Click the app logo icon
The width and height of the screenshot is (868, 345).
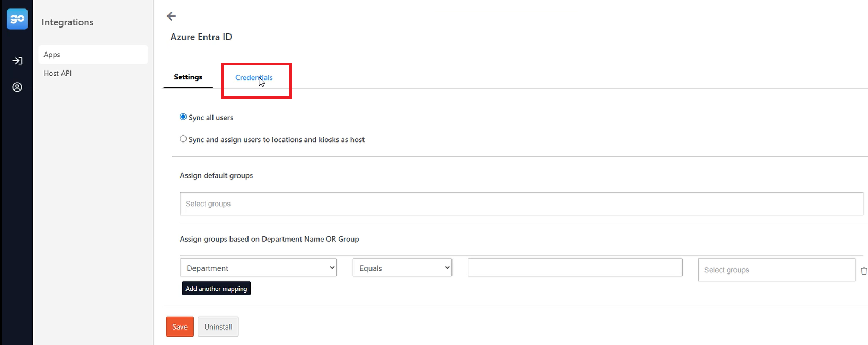point(17,19)
